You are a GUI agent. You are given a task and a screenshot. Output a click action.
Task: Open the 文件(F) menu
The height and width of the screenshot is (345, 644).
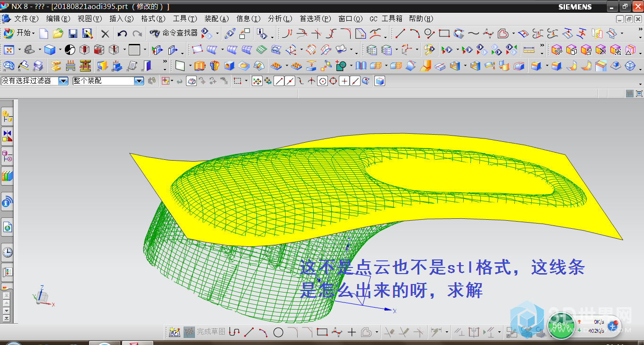pyautogui.click(x=26, y=18)
